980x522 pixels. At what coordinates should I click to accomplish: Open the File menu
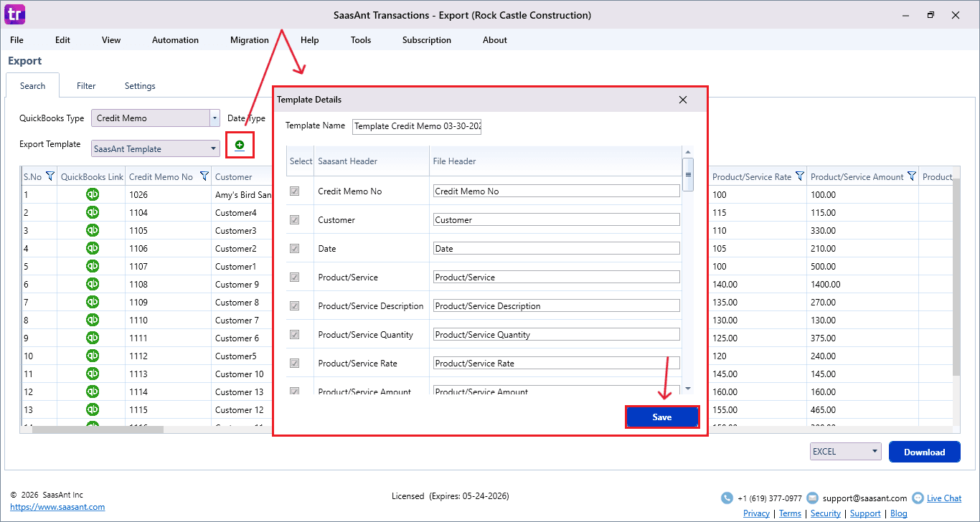[17, 40]
